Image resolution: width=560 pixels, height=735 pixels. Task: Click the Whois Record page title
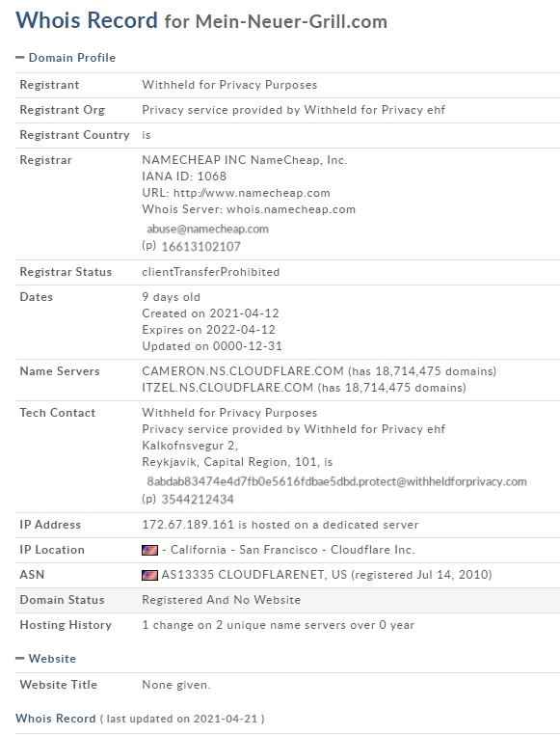click(201, 20)
